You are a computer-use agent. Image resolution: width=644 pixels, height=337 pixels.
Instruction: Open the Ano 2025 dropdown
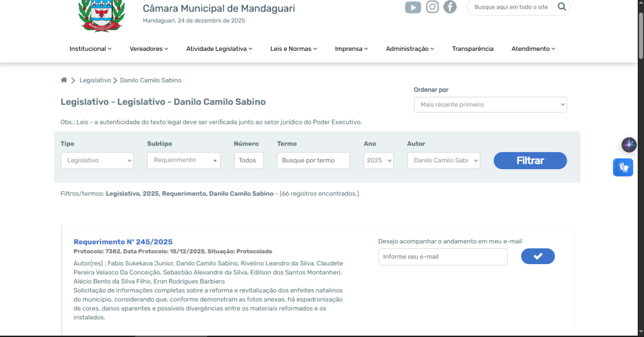click(379, 160)
